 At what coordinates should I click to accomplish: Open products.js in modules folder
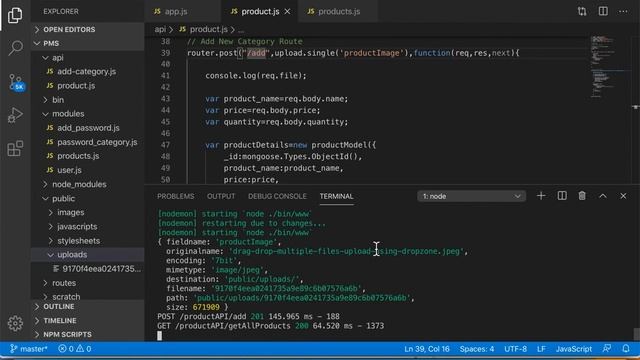[x=87, y=156]
